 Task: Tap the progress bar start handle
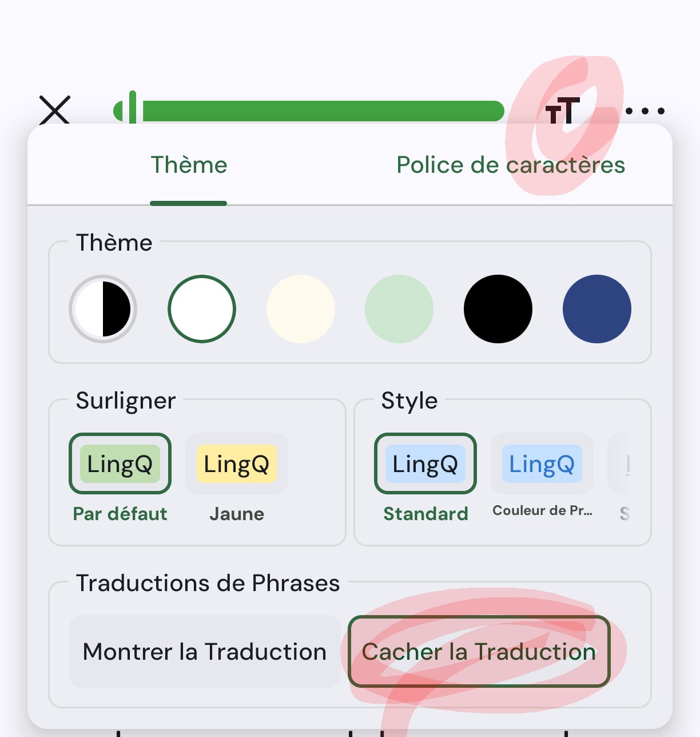click(132, 109)
